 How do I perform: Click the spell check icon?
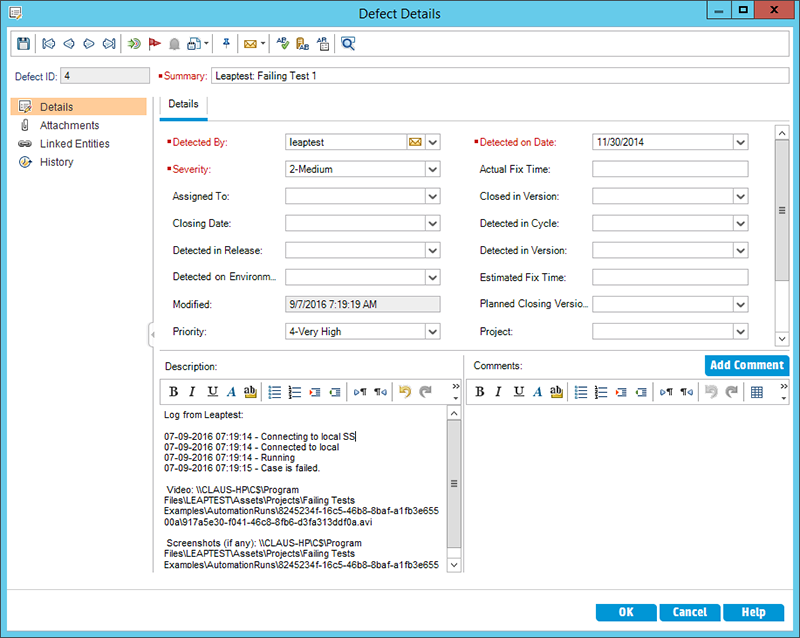tap(283, 44)
